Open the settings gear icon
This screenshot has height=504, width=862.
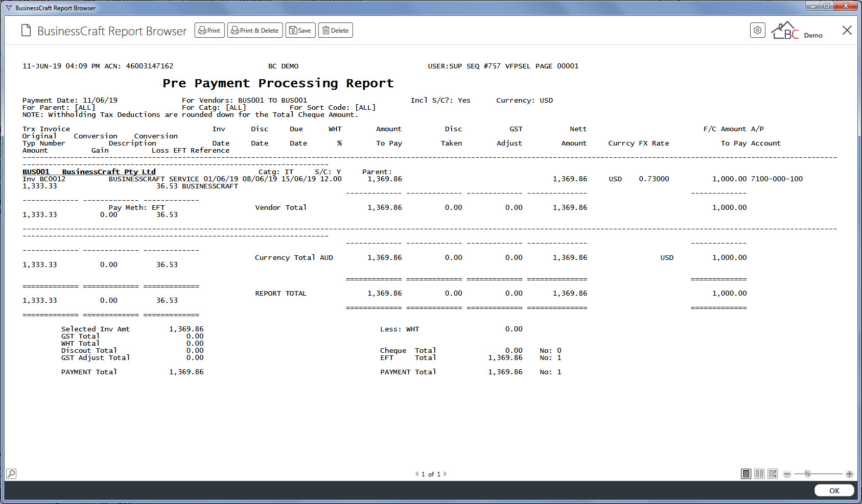[x=757, y=31]
